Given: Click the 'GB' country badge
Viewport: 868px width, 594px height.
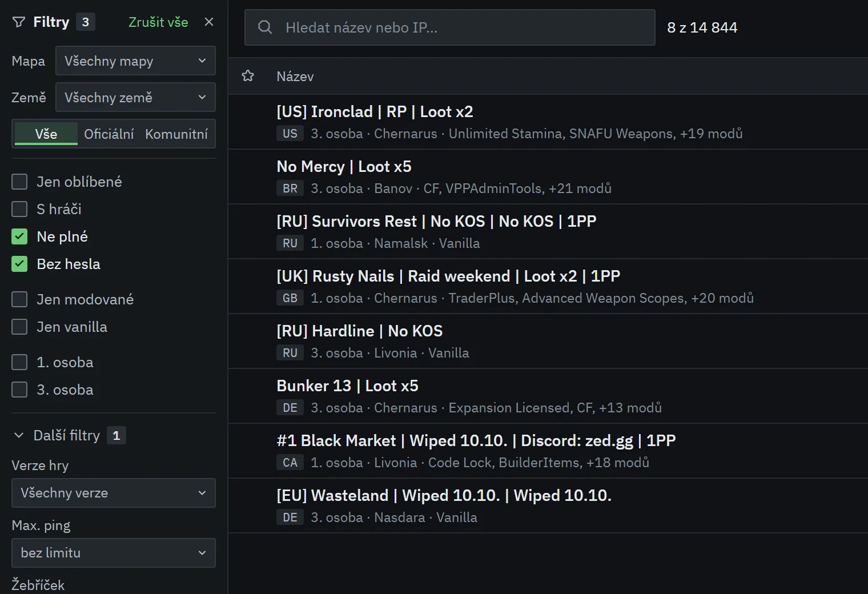Looking at the screenshot, I should 290,298.
